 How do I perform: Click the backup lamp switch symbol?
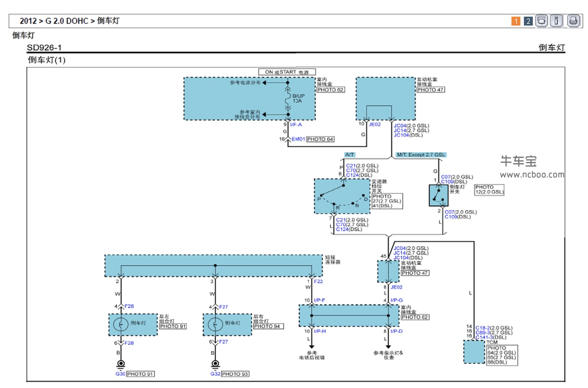[439, 195]
